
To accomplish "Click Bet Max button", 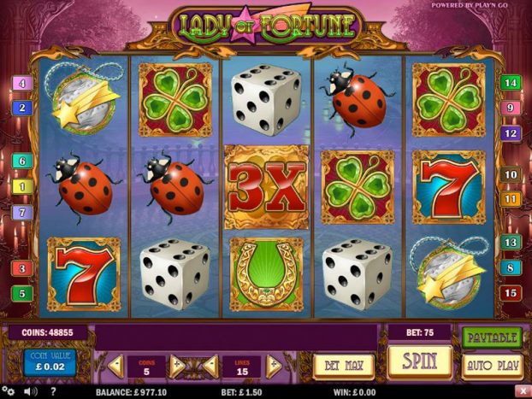I will point(344,366).
